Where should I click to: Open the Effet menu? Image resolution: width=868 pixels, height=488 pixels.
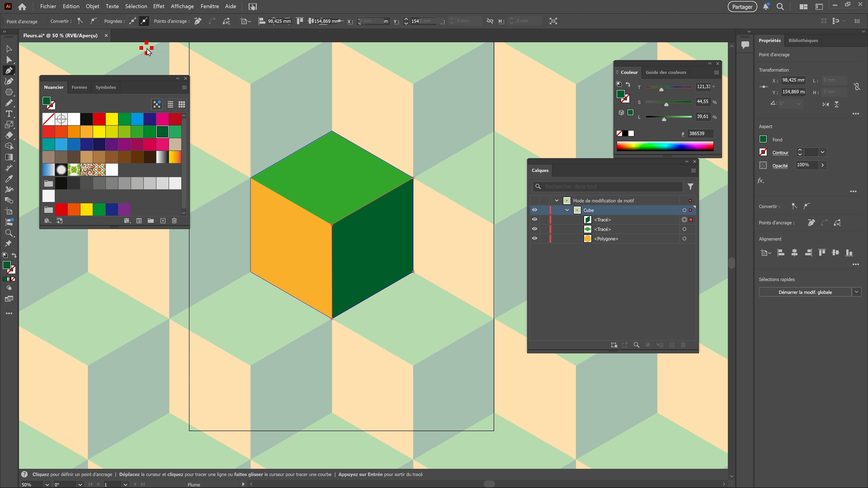(x=158, y=6)
